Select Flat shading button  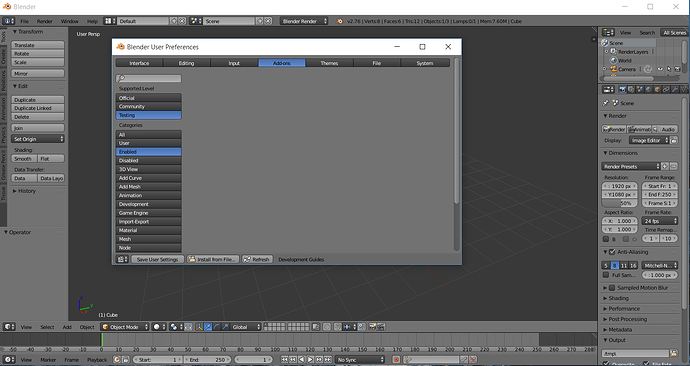[x=51, y=158]
